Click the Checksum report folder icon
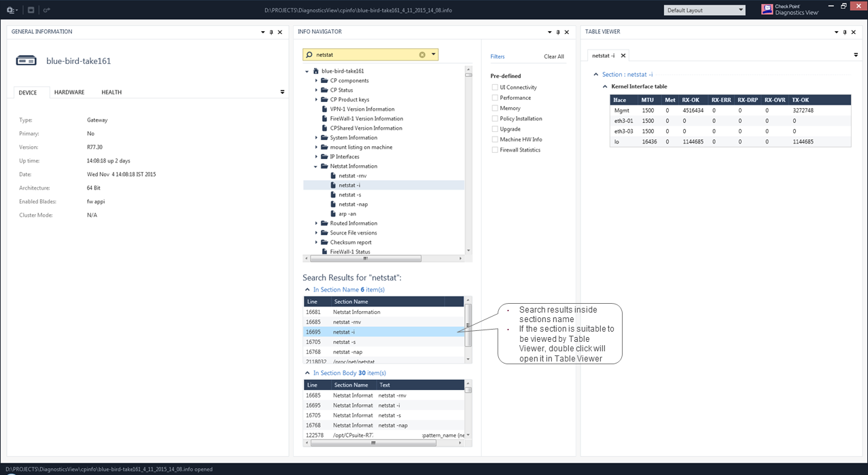868x475 pixels. click(326, 243)
